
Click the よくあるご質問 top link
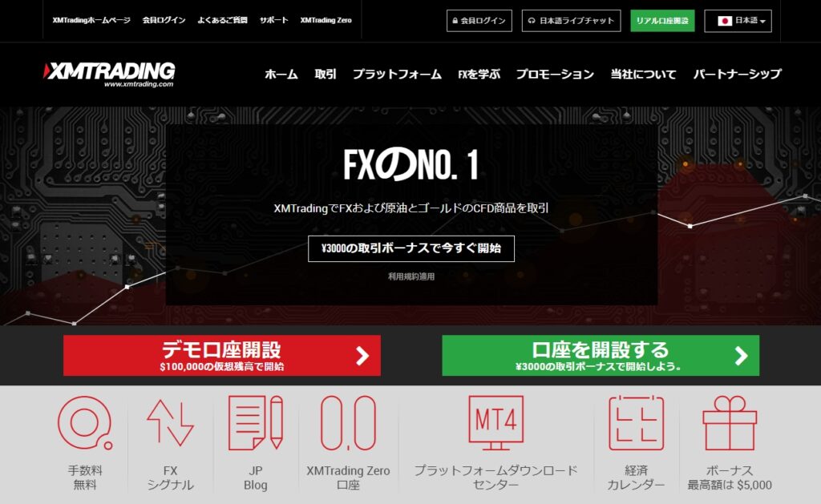(222, 20)
